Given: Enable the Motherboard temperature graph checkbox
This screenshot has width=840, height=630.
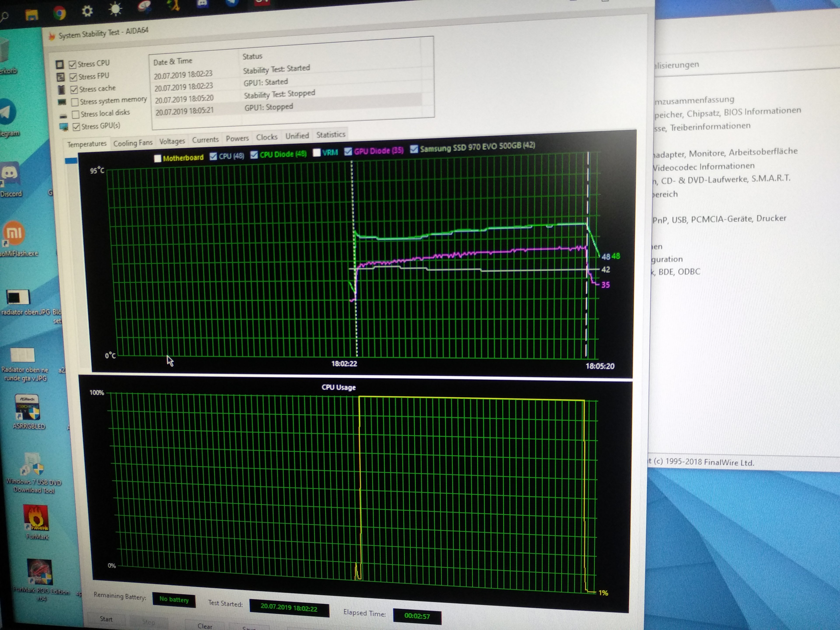Looking at the screenshot, I should (157, 158).
